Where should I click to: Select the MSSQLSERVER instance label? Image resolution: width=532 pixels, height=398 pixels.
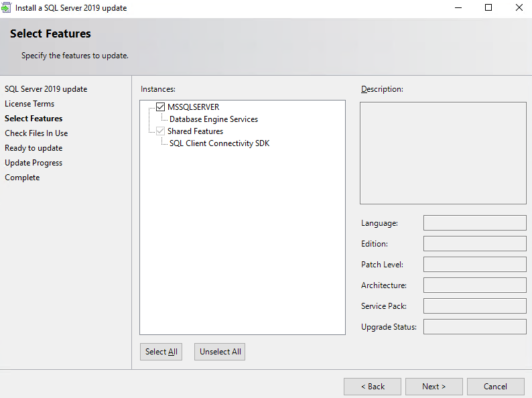coord(194,107)
